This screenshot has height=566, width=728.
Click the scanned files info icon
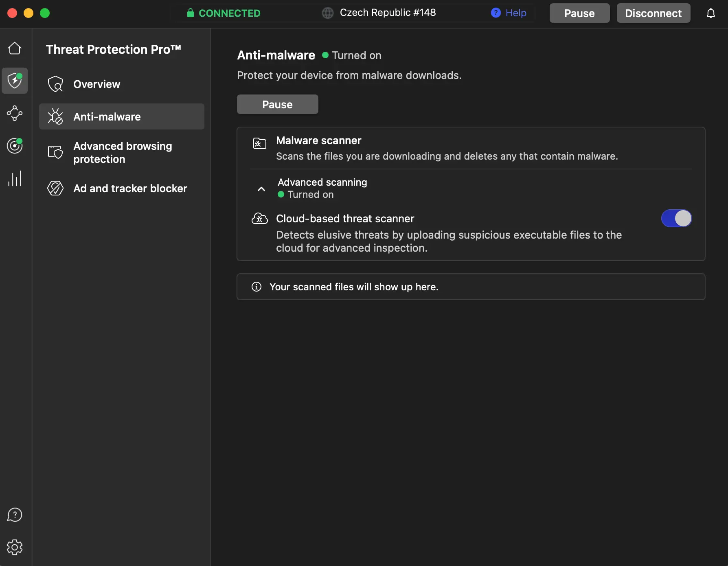click(257, 287)
